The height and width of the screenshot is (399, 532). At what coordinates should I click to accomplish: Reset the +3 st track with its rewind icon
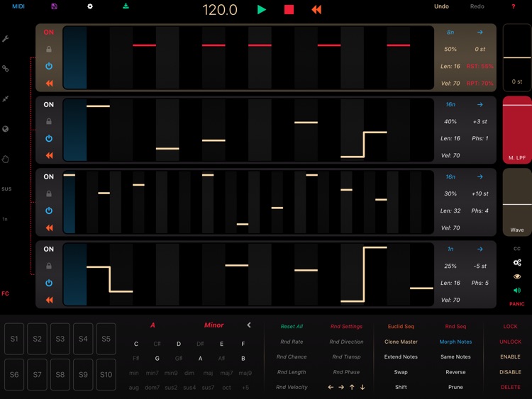click(49, 155)
